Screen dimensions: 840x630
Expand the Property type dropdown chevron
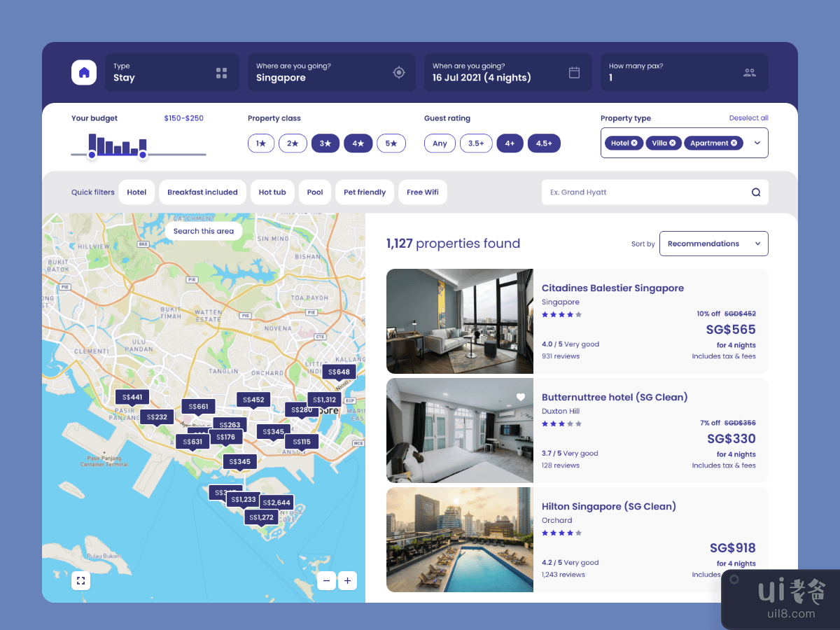pyautogui.click(x=757, y=143)
